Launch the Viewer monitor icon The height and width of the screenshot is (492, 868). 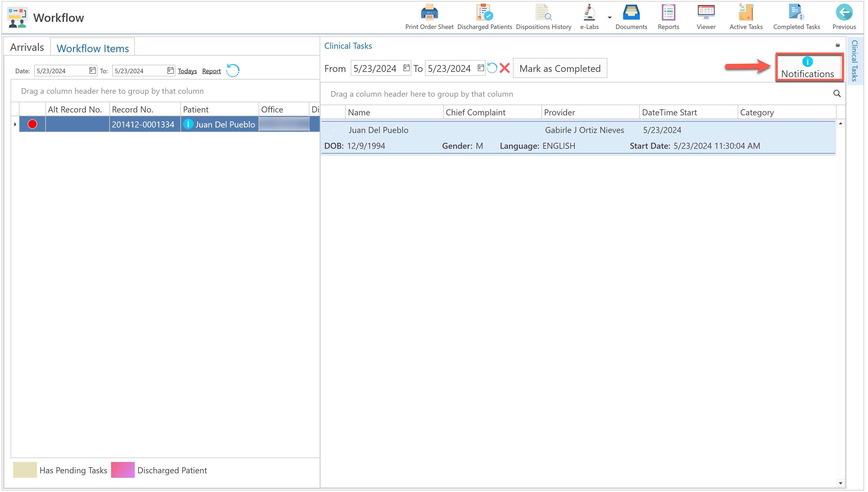706,13
